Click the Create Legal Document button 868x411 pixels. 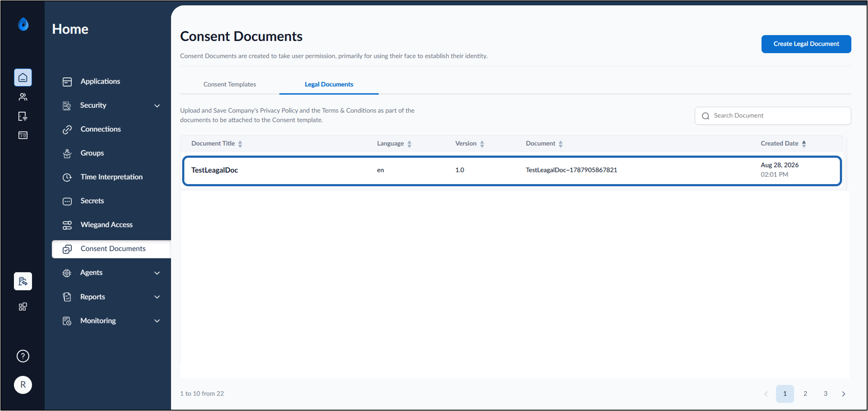[806, 44]
